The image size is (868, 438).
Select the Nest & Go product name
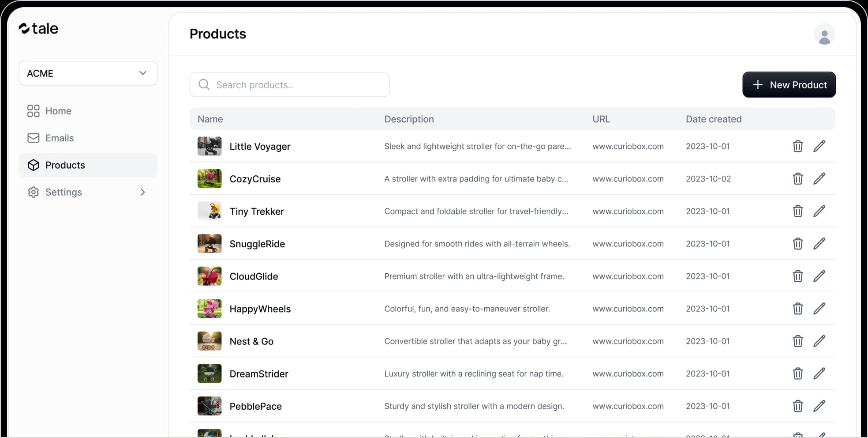(251, 341)
